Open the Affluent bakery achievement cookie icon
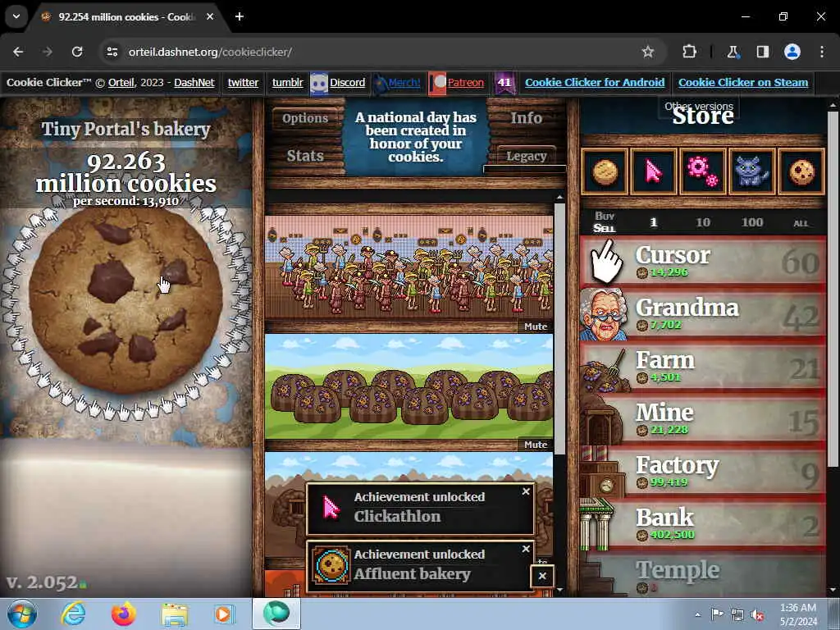 coord(331,564)
